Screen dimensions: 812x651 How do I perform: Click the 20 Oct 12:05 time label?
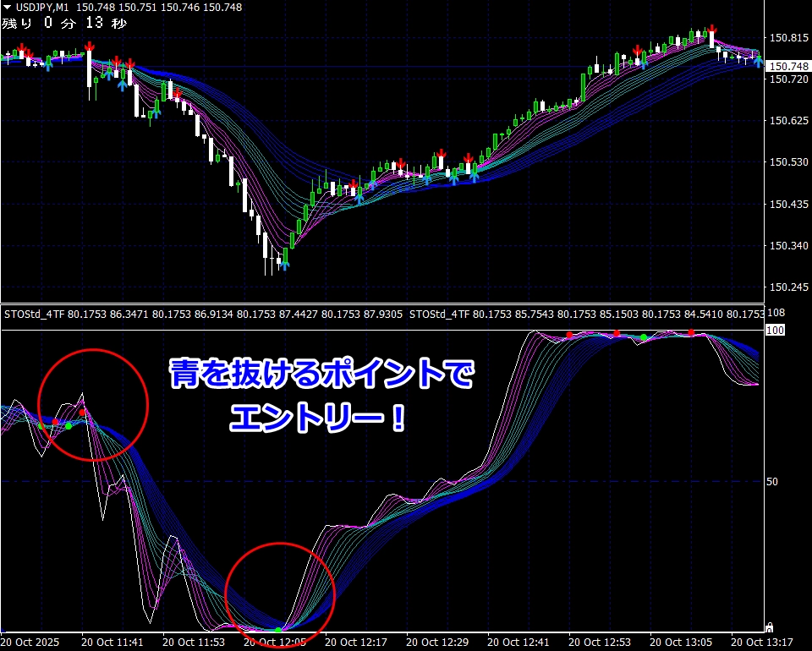(274, 642)
